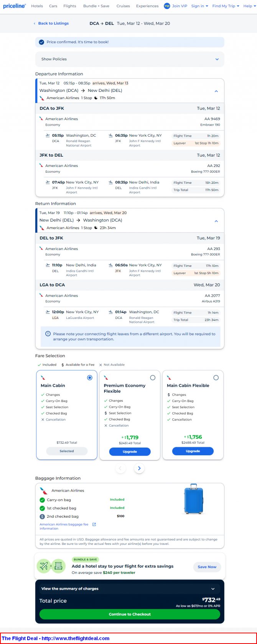Viewport: 257px width, 644px height.
Task: Go to Cars section
Action: [x=53, y=6]
